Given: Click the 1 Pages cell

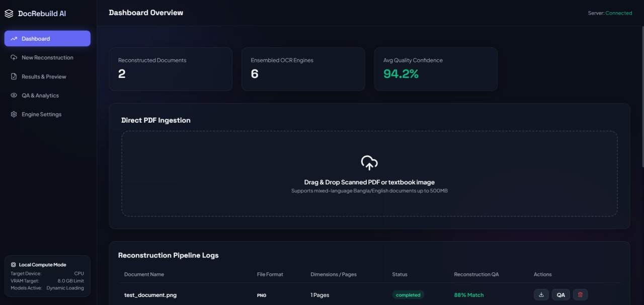Looking at the screenshot, I should pos(320,295).
